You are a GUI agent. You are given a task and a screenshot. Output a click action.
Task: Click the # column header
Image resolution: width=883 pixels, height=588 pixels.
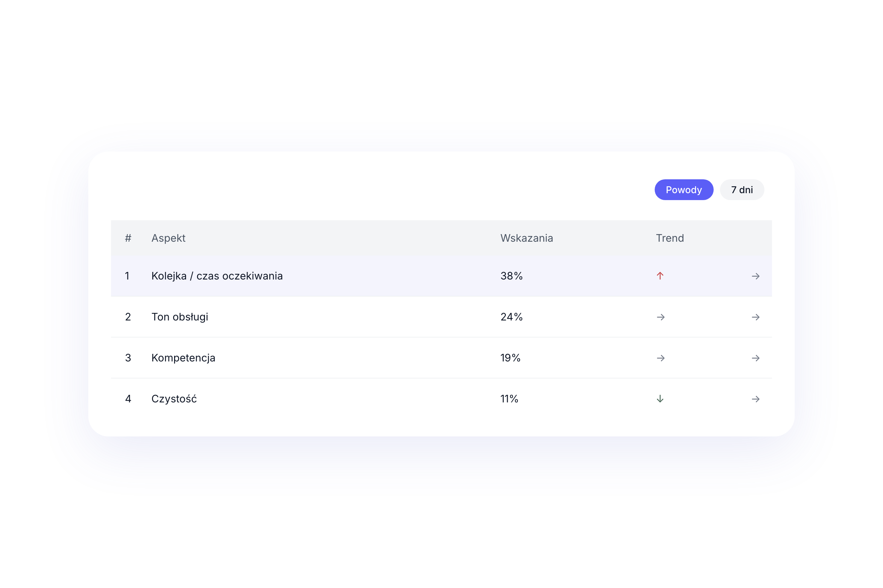[x=128, y=238]
